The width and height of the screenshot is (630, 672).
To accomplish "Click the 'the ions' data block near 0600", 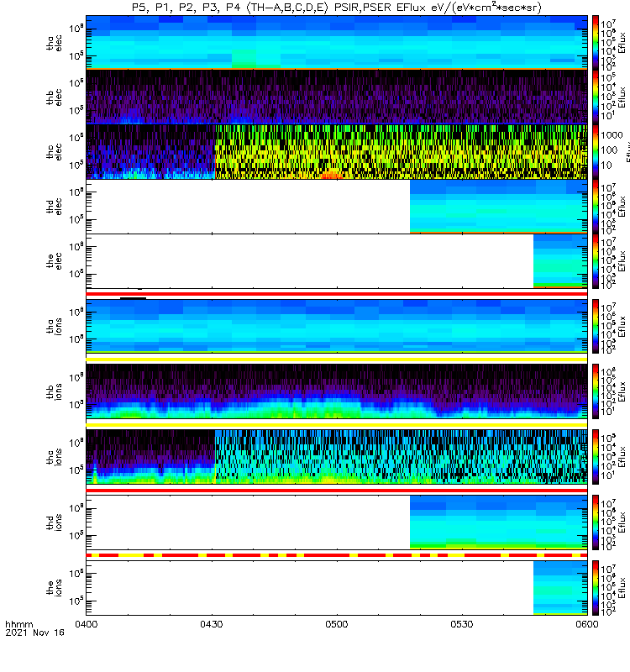I will click(560, 587).
